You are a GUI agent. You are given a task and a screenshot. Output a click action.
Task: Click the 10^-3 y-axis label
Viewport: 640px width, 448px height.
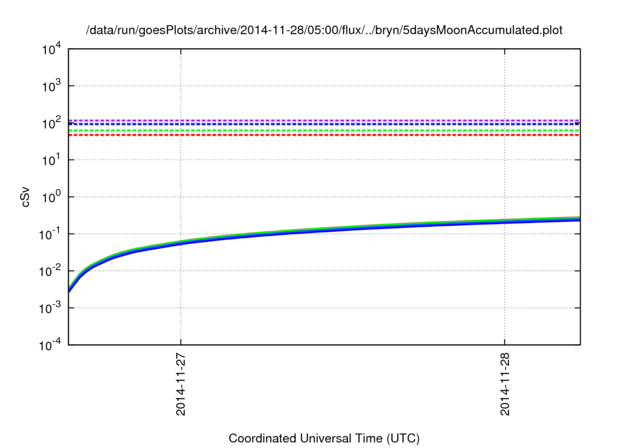pos(50,308)
